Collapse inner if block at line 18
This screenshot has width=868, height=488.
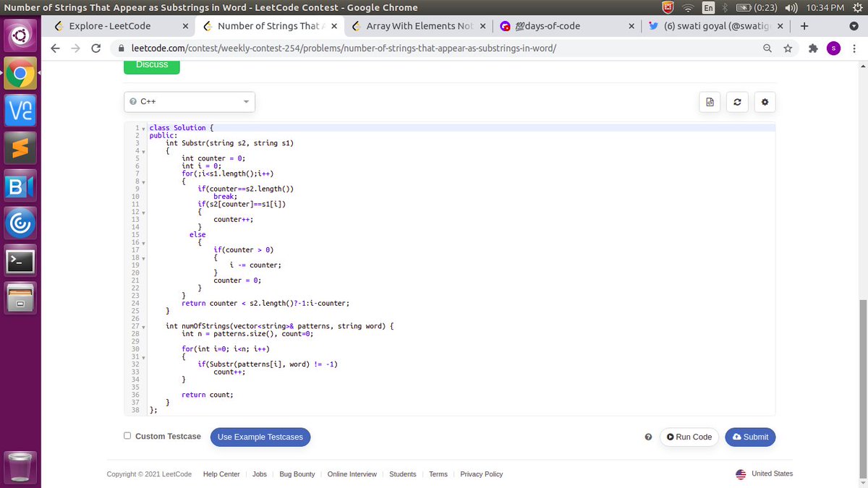143,258
